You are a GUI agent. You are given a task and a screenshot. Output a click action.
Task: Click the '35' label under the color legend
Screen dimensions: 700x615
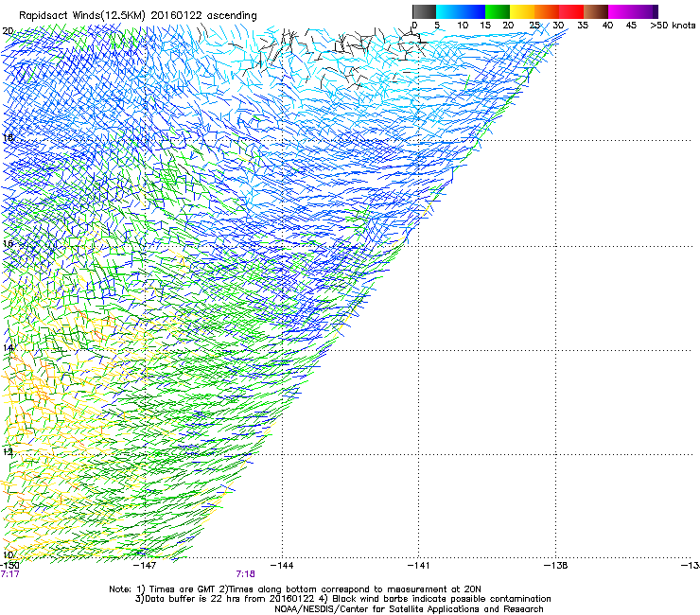pyautogui.click(x=583, y=26)
